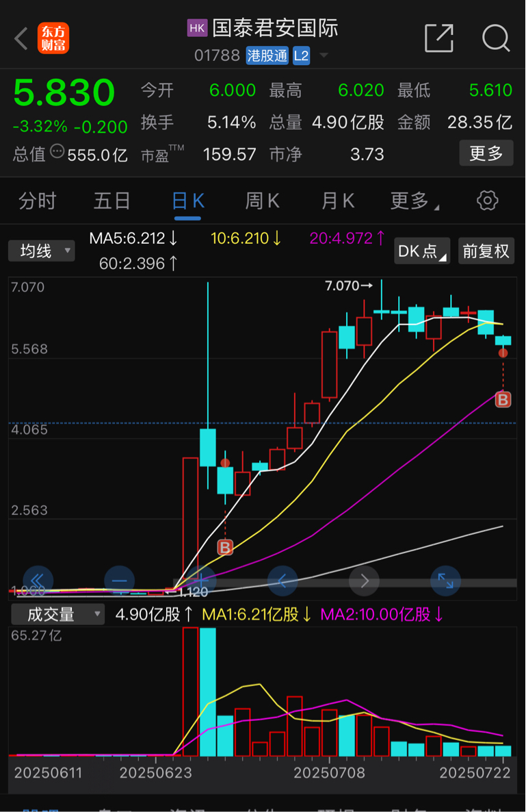Open the DK点 dropdown
This screenshot has width=526, height=812.
pyautogui.click(x=422, y=251)
